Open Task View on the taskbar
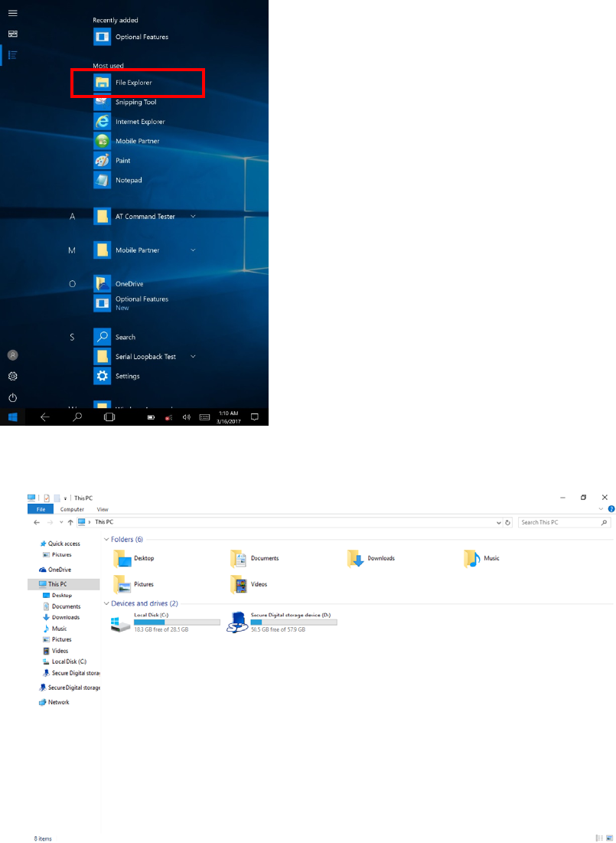 point(109,417)
